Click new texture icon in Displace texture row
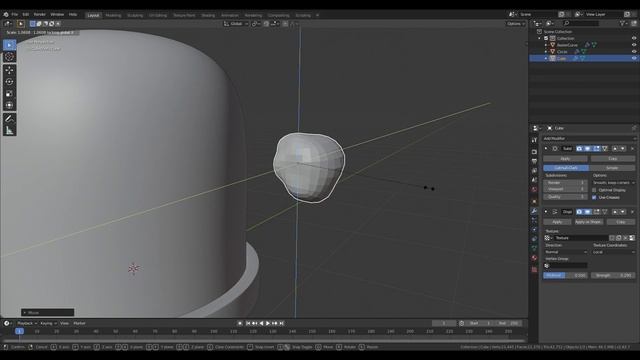Image resolution: width=640 pixels, height=360 pixels. pos(618,238)
